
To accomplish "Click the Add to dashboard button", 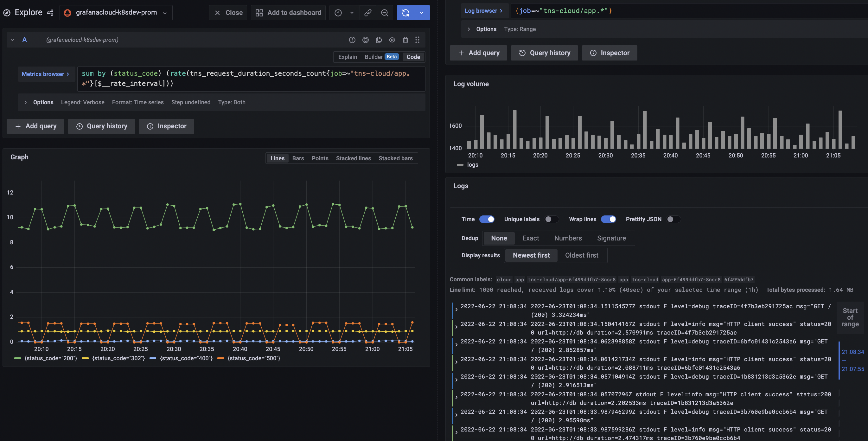I will (288, 12).
